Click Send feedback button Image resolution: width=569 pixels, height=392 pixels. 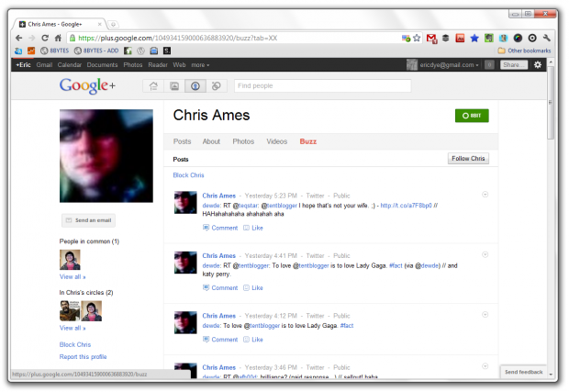523,372
